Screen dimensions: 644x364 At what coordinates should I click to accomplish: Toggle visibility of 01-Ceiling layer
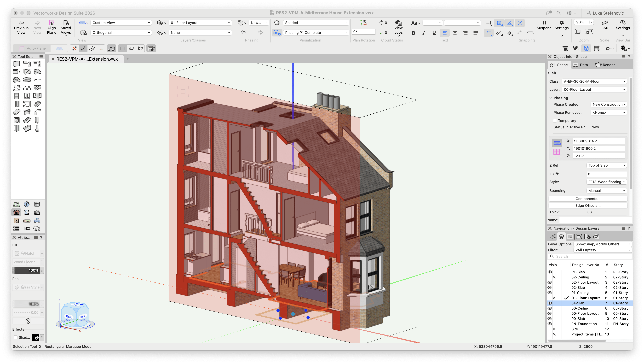[550, 293]
